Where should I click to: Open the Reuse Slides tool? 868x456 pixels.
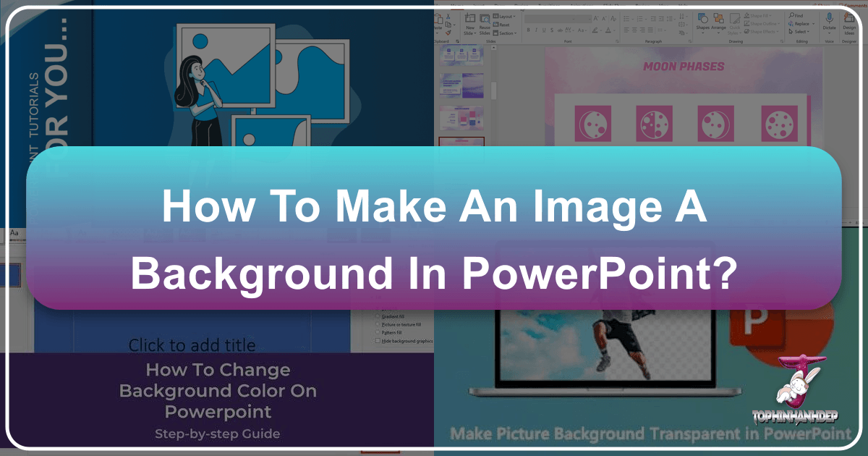[486, 22]
